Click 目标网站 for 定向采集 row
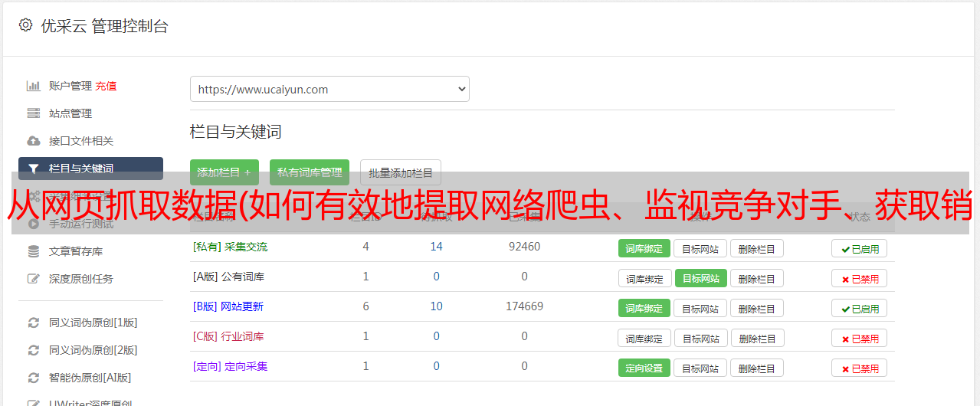Image resolution: width=980 pixels, height=406 pixels. (700, 368)
